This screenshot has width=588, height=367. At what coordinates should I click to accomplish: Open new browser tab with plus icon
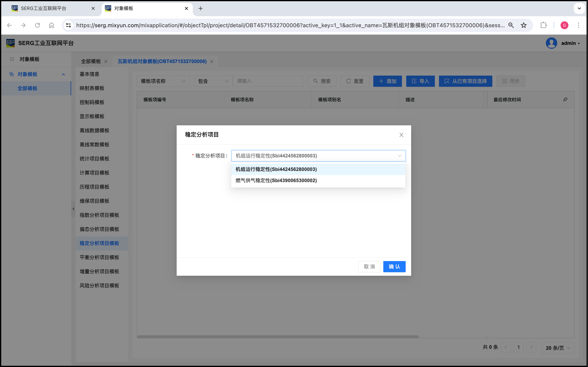tap(200, 8)
